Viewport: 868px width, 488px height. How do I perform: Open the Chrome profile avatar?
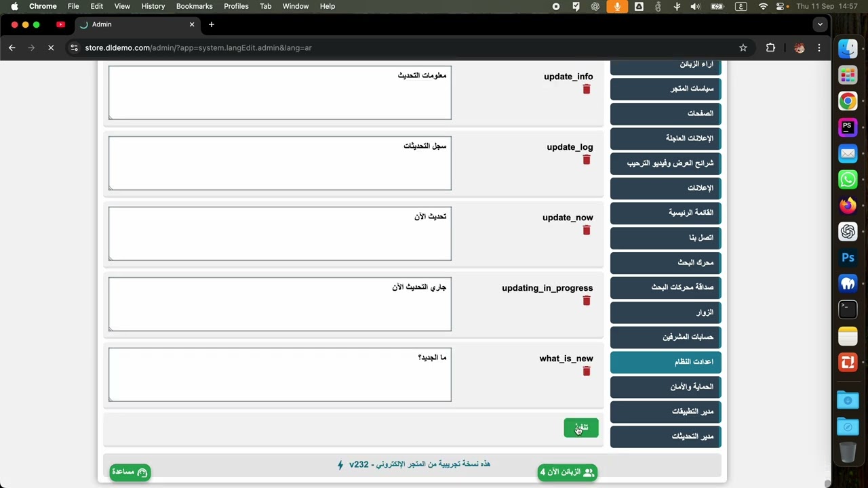pos(800,47)
